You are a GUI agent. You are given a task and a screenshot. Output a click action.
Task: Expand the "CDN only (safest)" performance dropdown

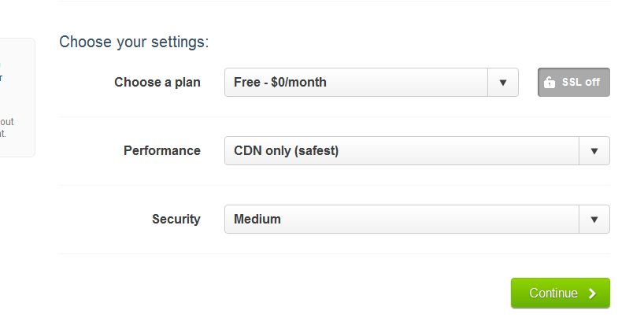tap(417, 150)
